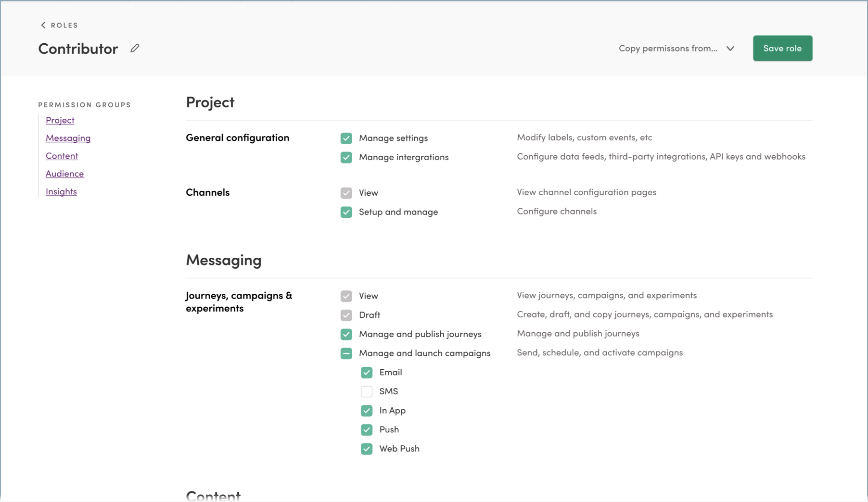Toggle the Draft permission checkbox
Screen dimensions: 868x502
[346, 315]
